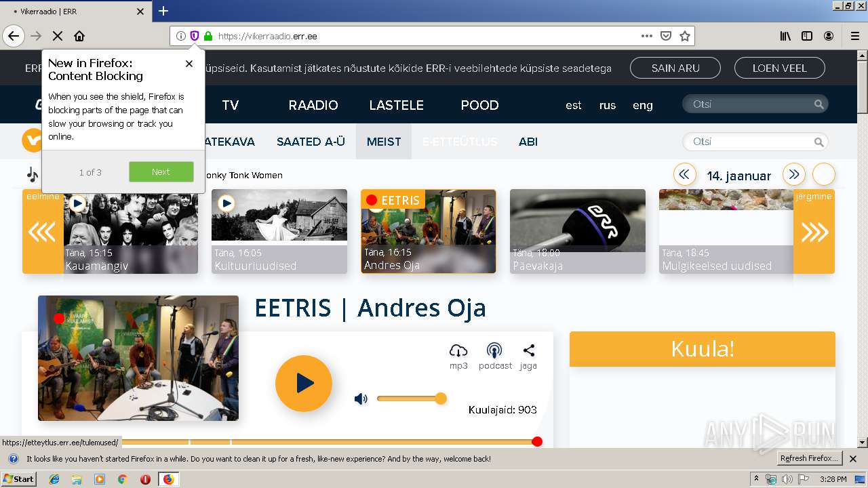Screen dimensions: 868x488
Task: Open the TV menu item
Action: (231, 105)
